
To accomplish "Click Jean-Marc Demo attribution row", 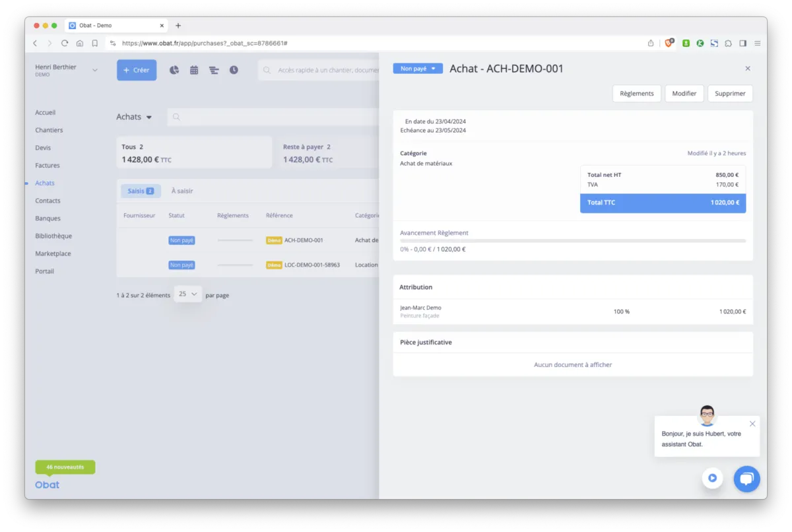I will coord(573,312).
